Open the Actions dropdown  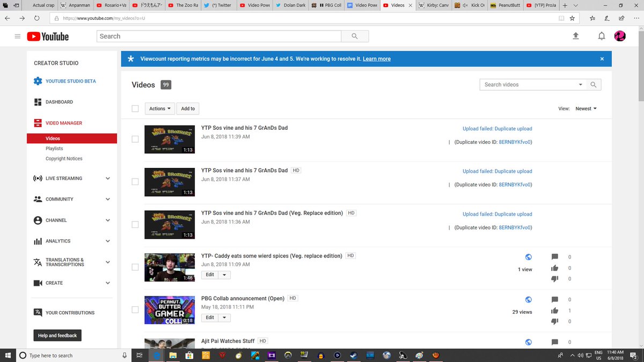[160, 108]
